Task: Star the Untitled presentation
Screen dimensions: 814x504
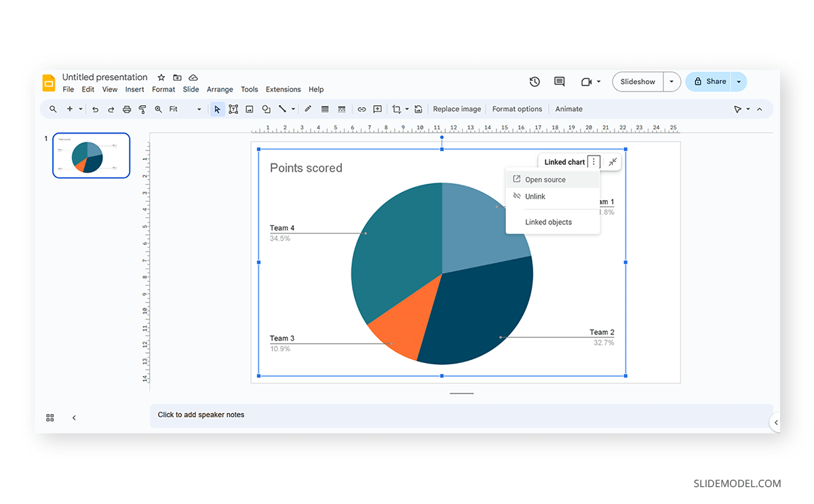Action: coord(161,77)
